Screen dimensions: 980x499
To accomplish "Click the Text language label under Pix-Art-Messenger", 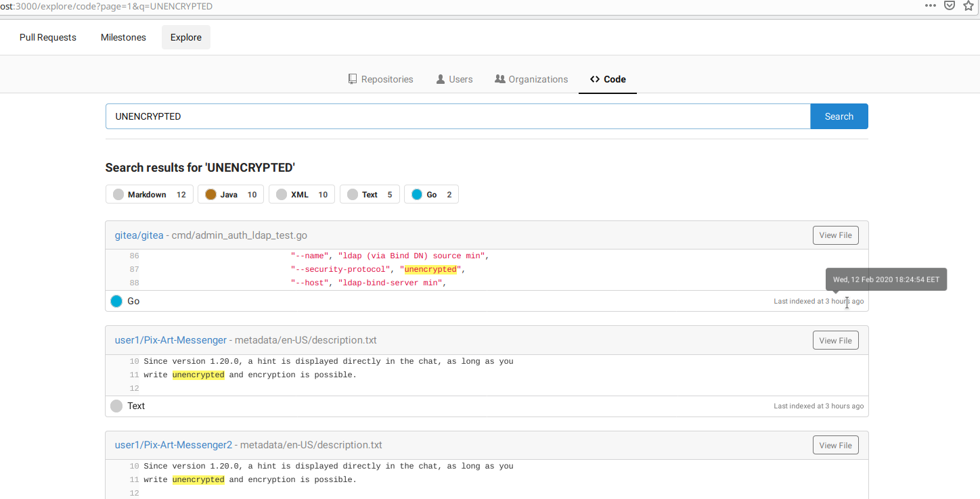I will pos(136,406).
